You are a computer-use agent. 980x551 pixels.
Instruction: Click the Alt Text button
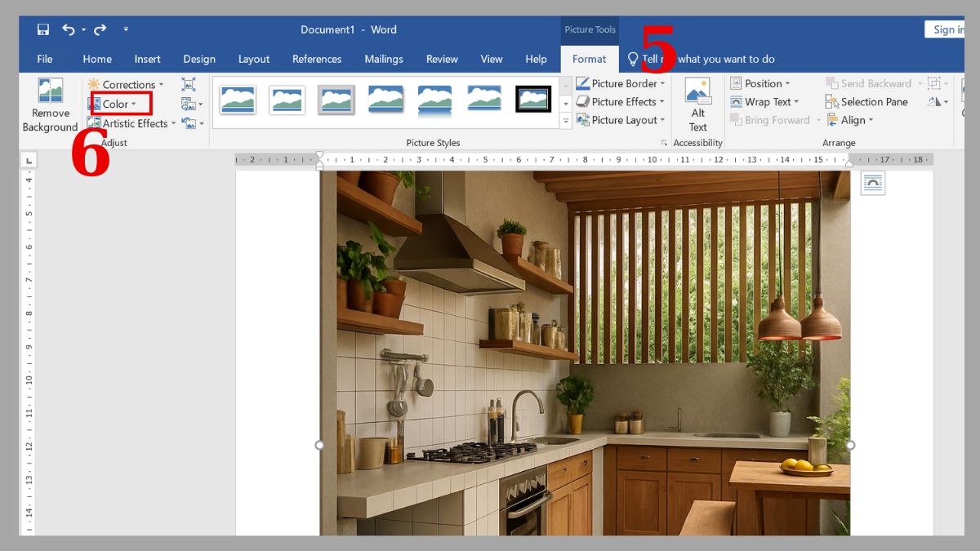[x=697, y=102]
